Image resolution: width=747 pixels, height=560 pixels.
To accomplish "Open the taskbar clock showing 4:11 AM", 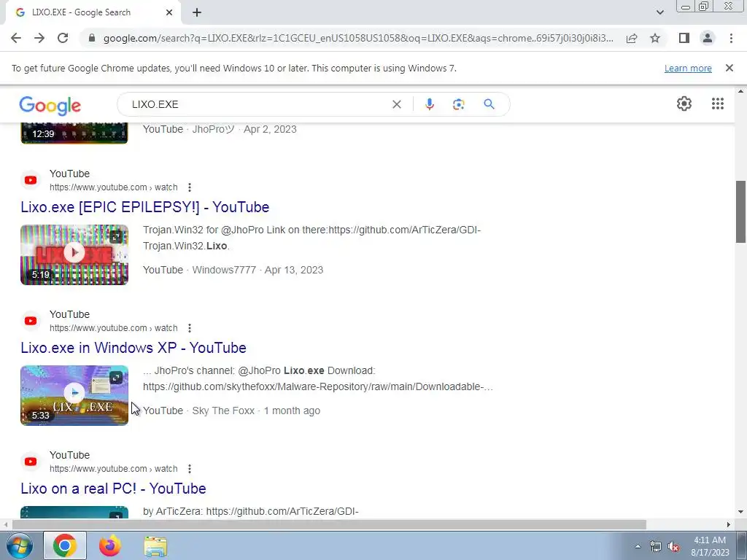I will 710,546.
